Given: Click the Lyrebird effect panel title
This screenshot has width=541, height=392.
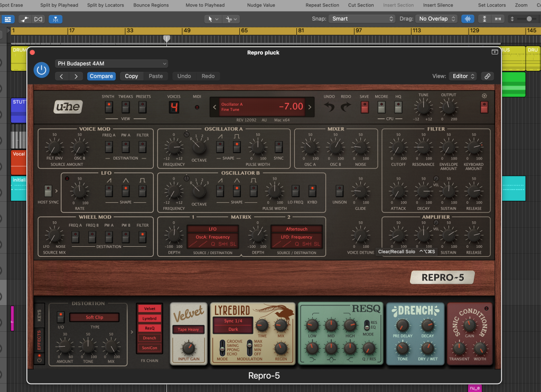Looking at the screenshot, I should pyautogui.click(x=232, y=310).
